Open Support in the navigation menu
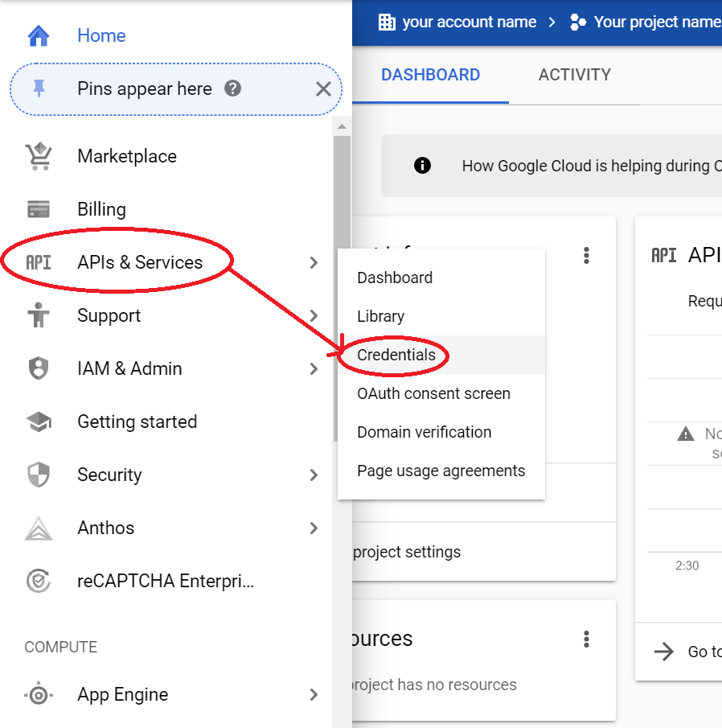Viewport: 722px width, 728px height. pyautogui.click(x=109, y=315)
